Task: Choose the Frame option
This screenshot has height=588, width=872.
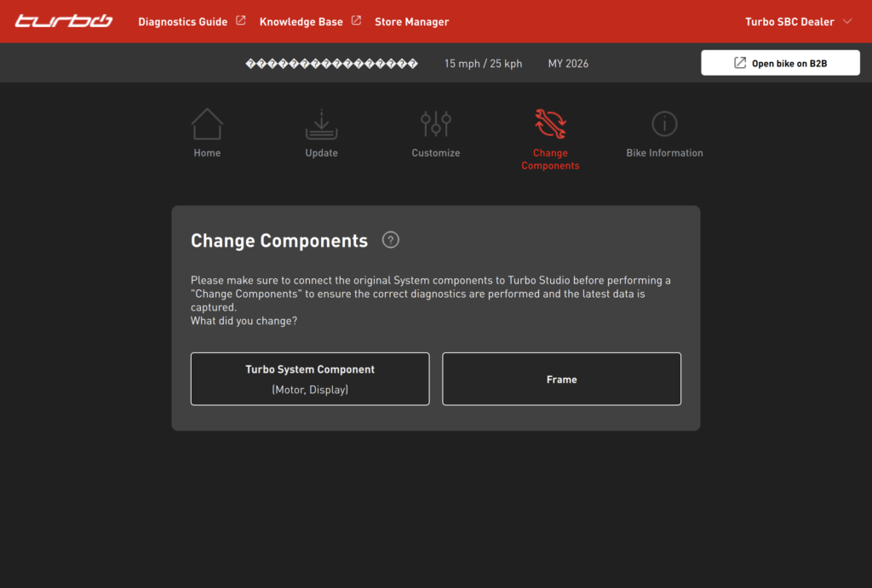Action: tap(561, 379)
